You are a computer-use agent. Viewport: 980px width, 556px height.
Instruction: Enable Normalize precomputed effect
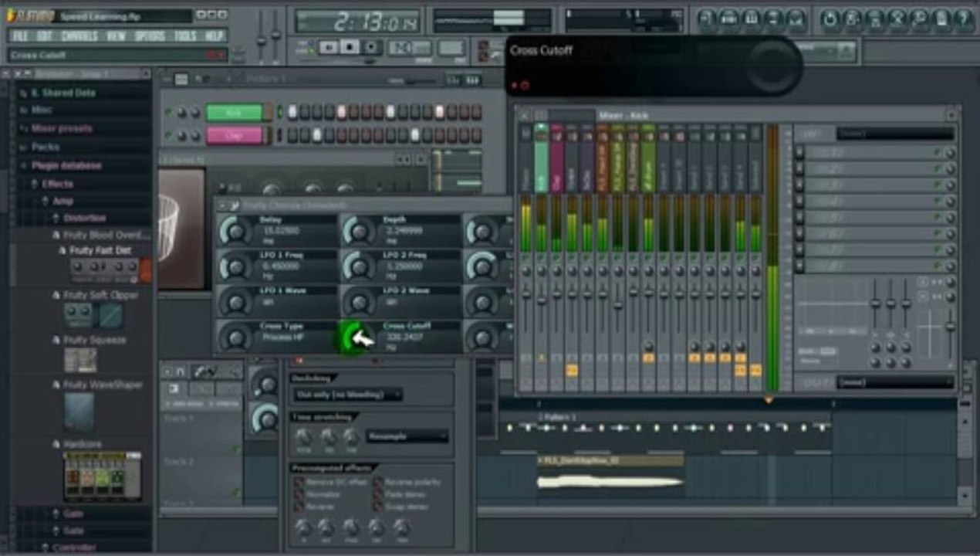click(299, 494)
